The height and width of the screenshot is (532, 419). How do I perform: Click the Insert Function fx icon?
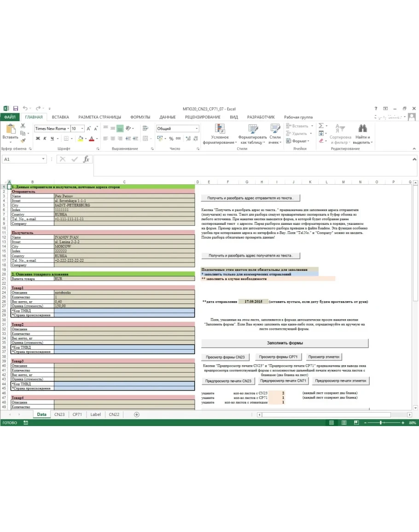[x=86, y=159]
